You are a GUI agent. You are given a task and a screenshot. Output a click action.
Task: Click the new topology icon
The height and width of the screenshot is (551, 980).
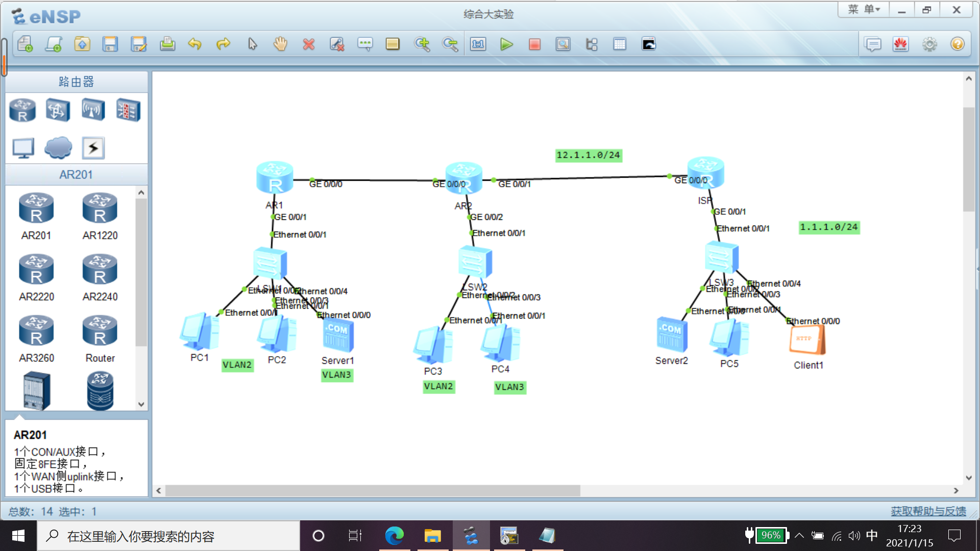(25, 44)
